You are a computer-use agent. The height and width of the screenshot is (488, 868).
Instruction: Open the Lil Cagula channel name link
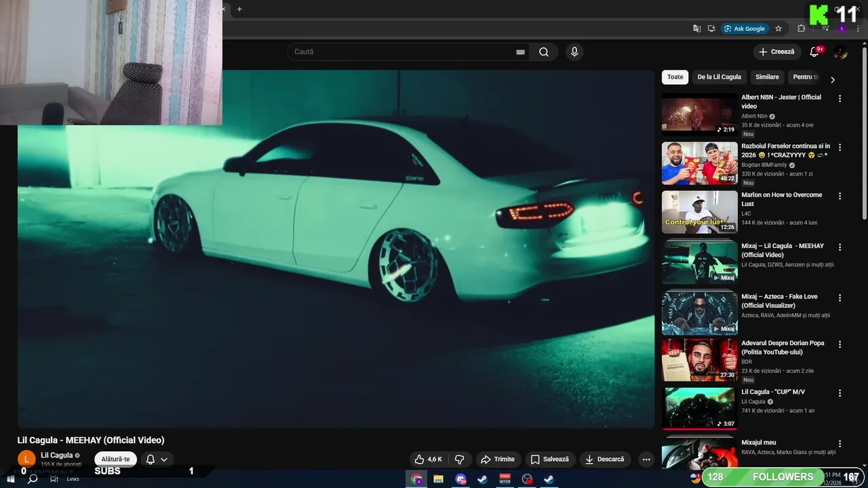pos(56,455)
